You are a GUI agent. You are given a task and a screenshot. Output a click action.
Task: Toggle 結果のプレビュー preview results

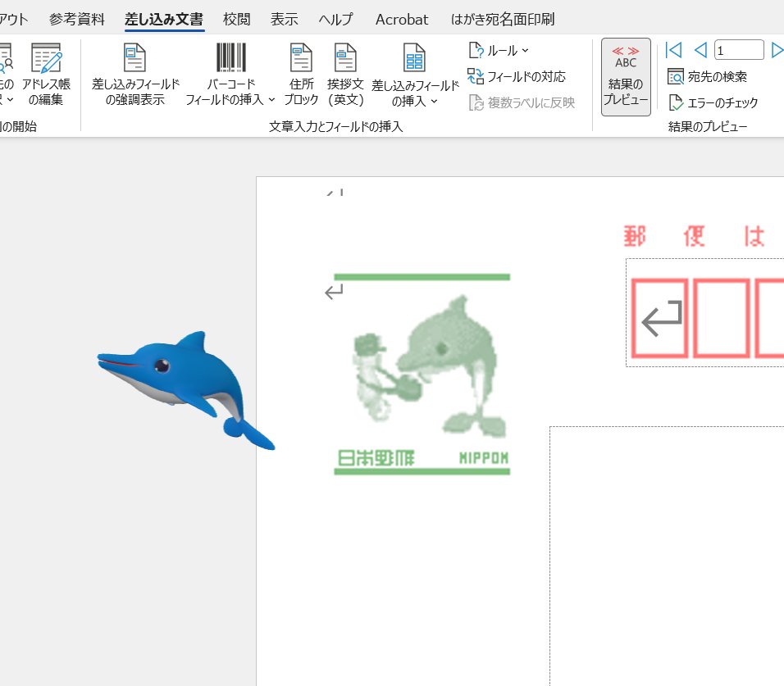click(x=626, y=77)
